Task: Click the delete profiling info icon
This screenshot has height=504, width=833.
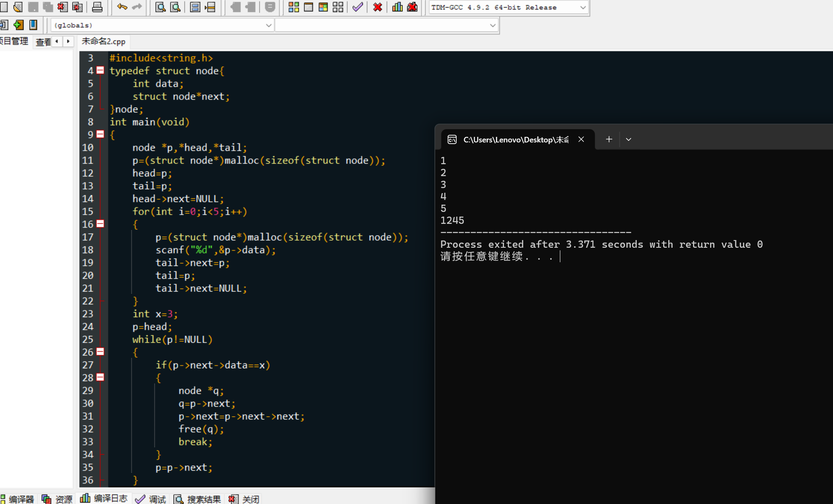Action: 412,7
